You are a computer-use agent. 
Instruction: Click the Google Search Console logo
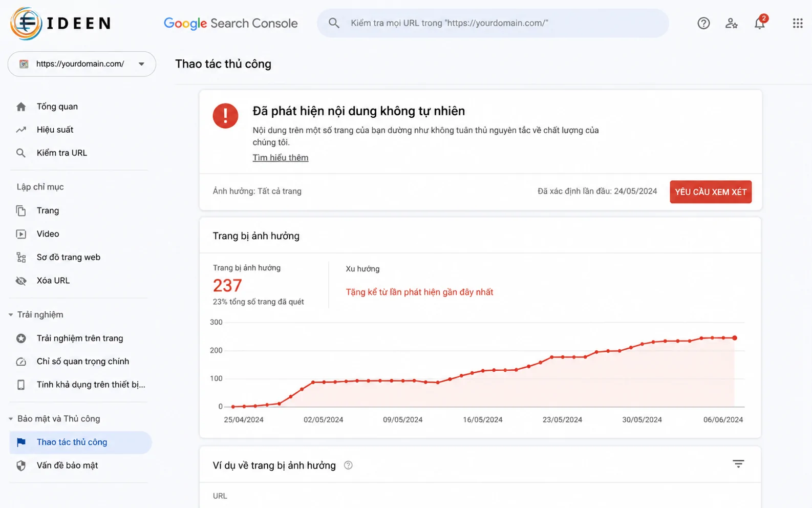[x=230, y=23]
